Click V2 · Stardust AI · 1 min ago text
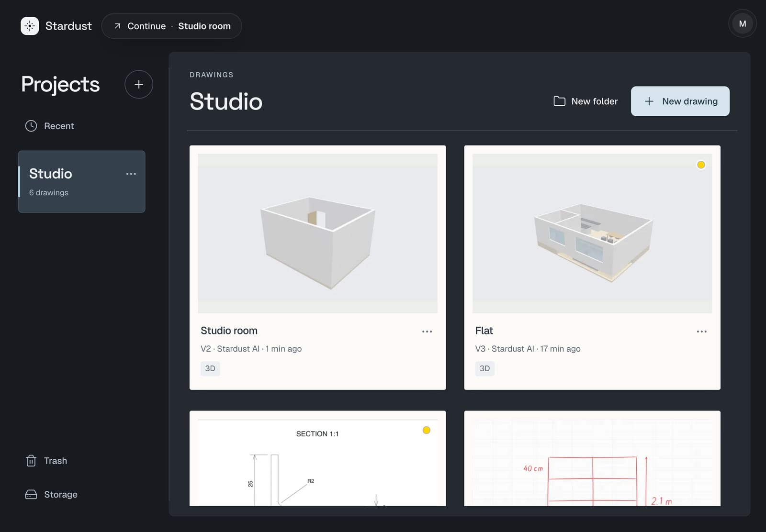Screen dimensions: 766x532 pos(251,349)
